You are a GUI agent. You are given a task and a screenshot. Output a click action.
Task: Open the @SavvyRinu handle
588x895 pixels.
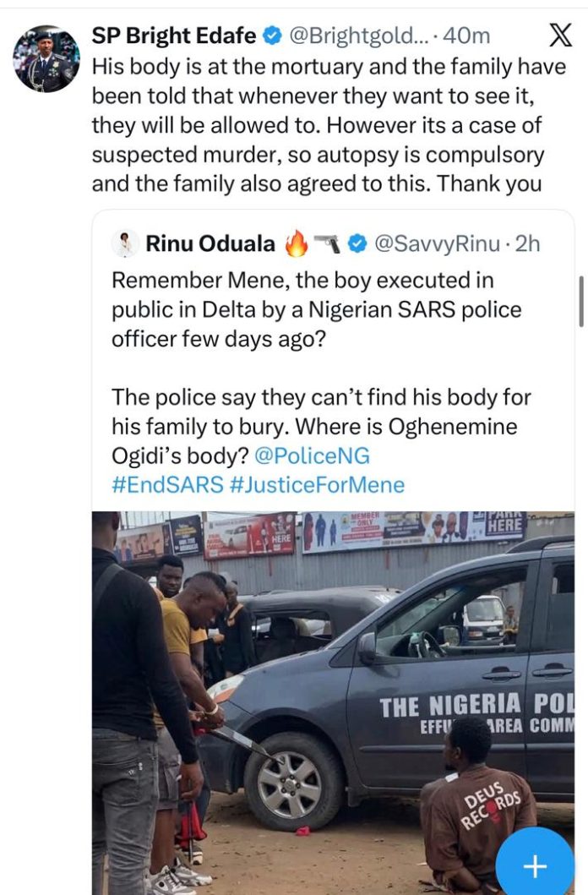click(x=436, y=243)
